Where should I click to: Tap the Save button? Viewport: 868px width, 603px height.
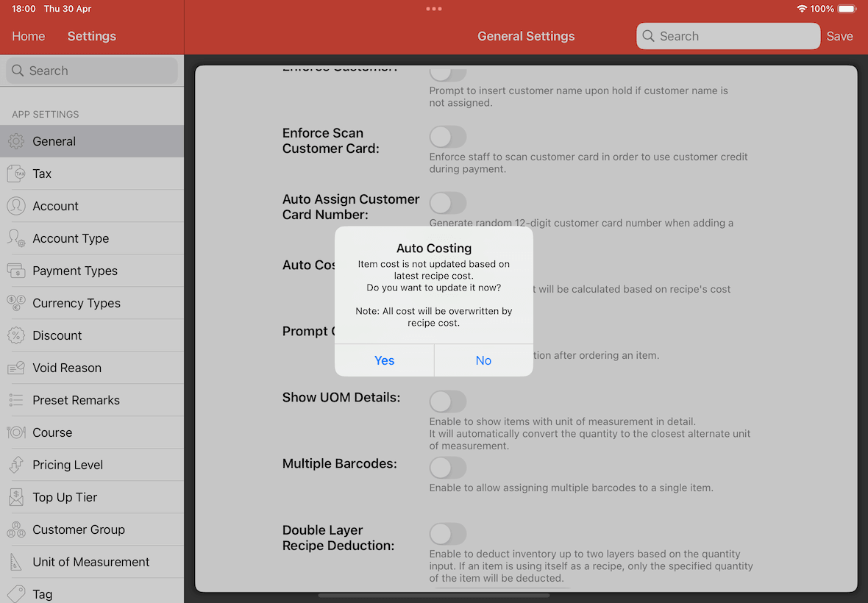[x=840, y=36]
